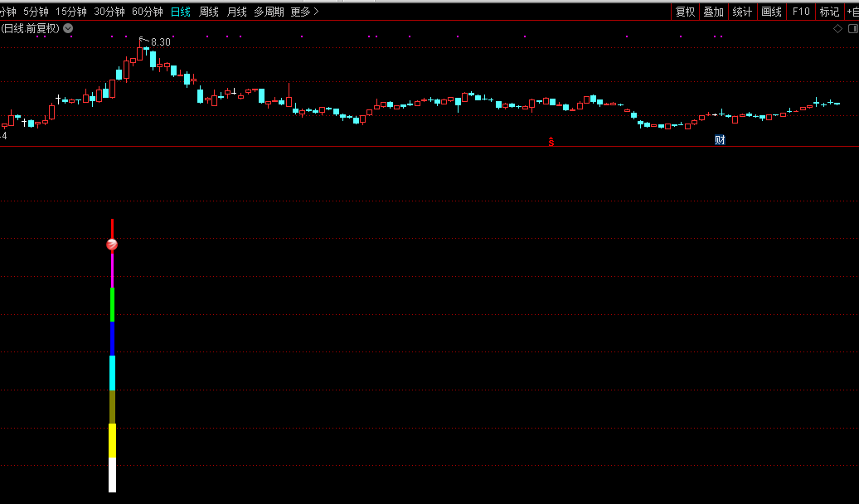Expand the 更多 periods menu
This screenshot has width=859, height=504.
[x=304, y=12]
